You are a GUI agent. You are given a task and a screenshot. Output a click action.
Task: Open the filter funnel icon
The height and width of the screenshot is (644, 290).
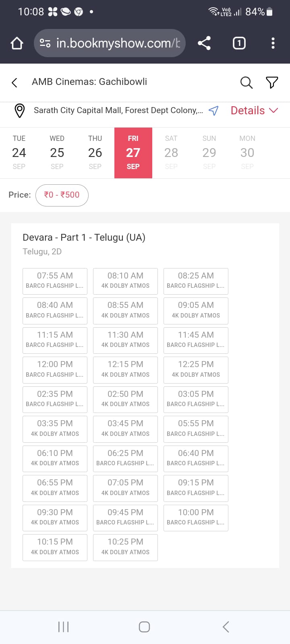(x=272, y=83)
